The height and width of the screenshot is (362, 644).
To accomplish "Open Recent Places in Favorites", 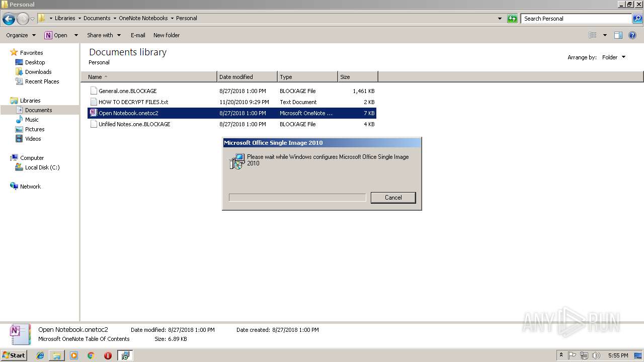I will point(42,81).
